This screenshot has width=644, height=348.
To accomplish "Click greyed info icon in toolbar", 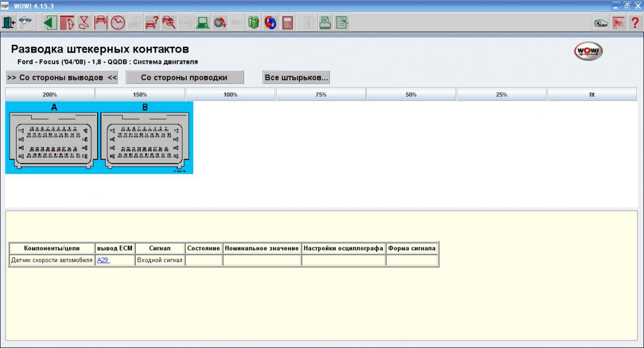I will tap(309, 23).
